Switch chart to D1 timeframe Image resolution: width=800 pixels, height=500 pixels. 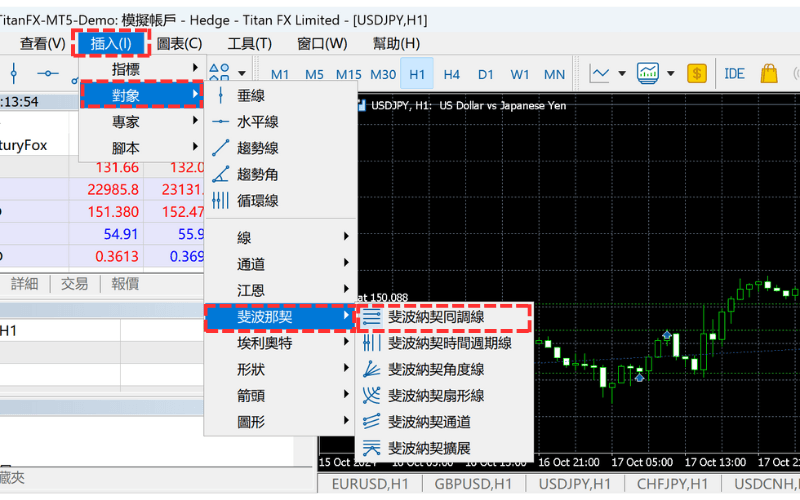point(486,74)
